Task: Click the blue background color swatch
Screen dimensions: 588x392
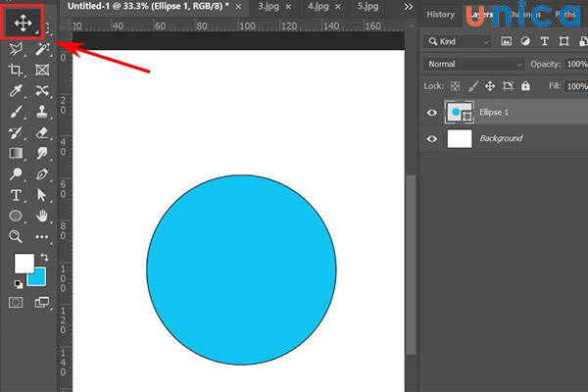Action: pos(37,277)
